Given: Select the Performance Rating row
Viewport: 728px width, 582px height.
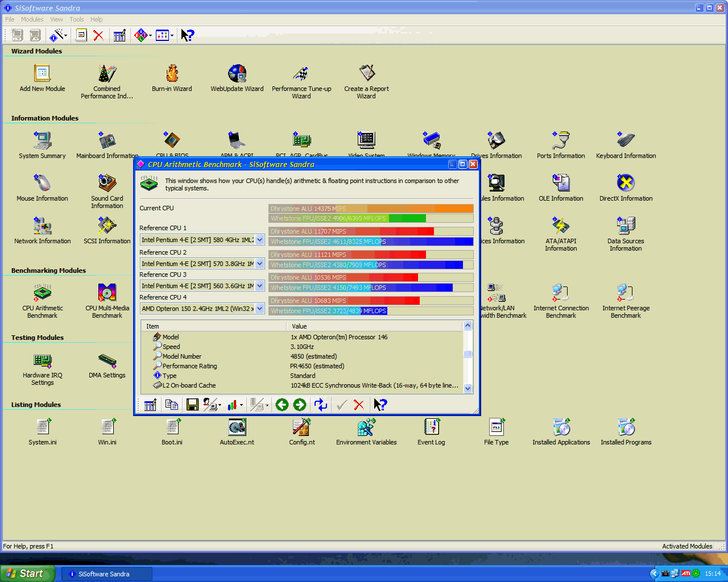Looking at the screenshot, I should point(302,366).
